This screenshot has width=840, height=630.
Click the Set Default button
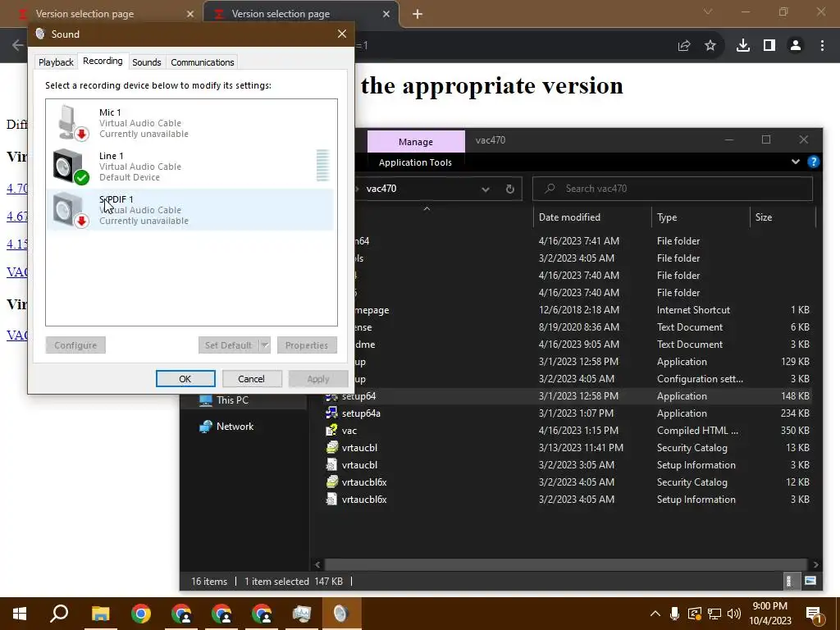point(228,345)
